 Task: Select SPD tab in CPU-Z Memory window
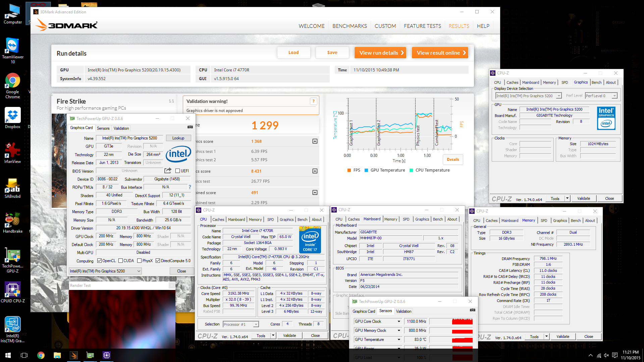tap(544, 221)
